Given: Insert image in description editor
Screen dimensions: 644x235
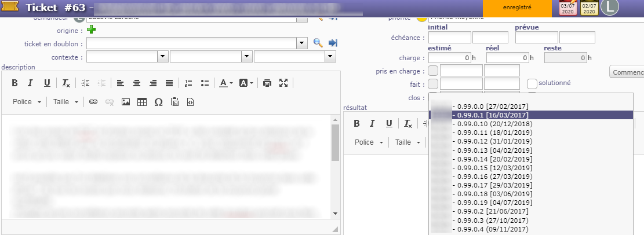Looking at the screenshot, I should [x=126, y=102].
